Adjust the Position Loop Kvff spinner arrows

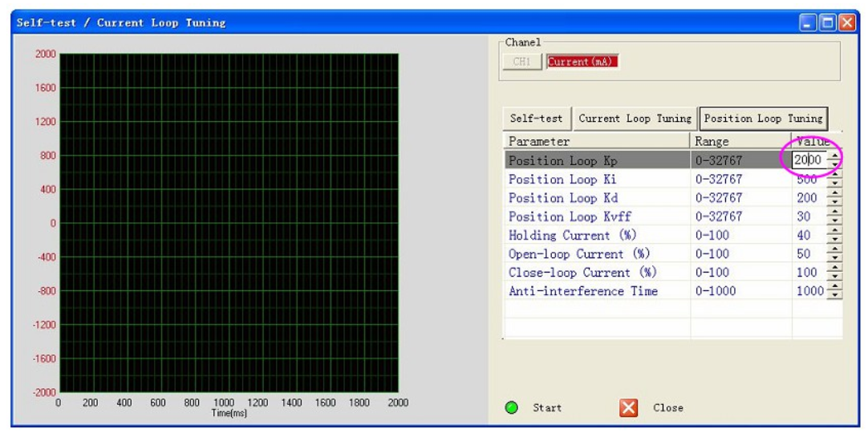point(834,216)
